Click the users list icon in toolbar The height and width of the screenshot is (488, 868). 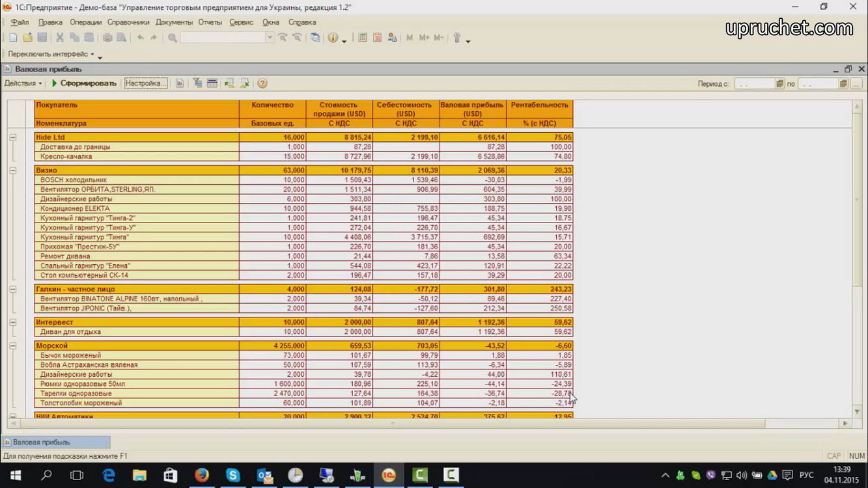pos(392,38)
